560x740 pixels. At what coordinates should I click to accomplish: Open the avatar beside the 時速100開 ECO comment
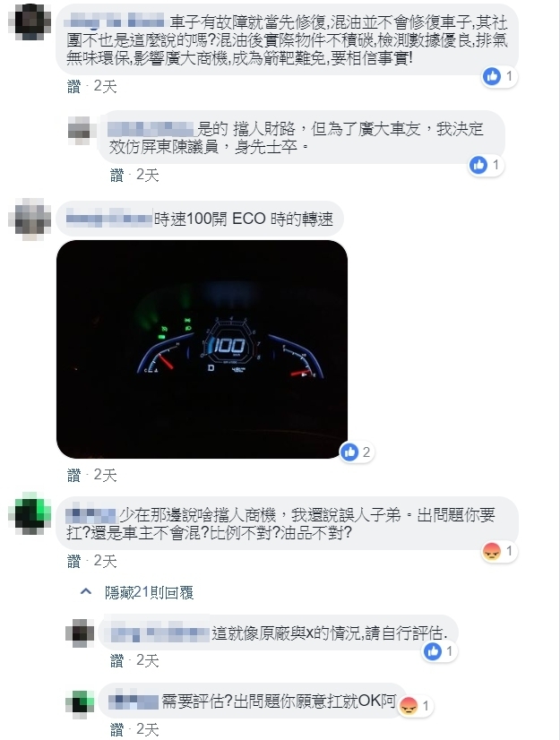click(x=30, y=219)
